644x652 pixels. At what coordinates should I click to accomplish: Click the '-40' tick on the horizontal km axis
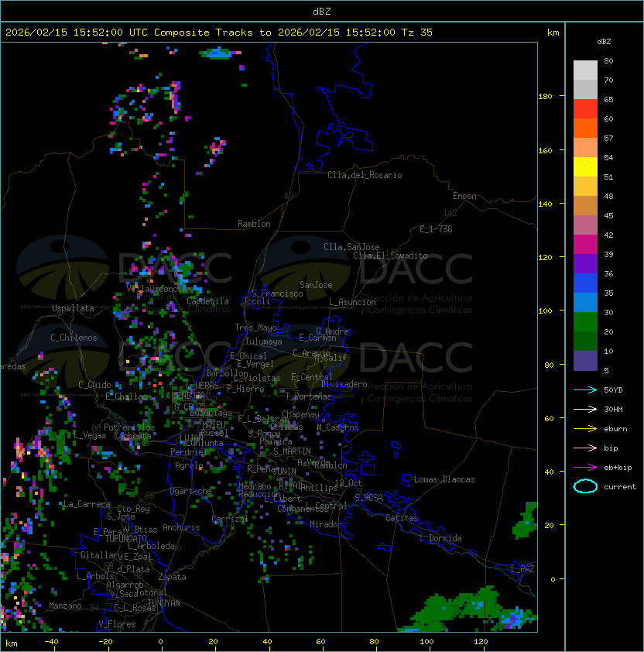pyautogui.click(x=52, y=642)
